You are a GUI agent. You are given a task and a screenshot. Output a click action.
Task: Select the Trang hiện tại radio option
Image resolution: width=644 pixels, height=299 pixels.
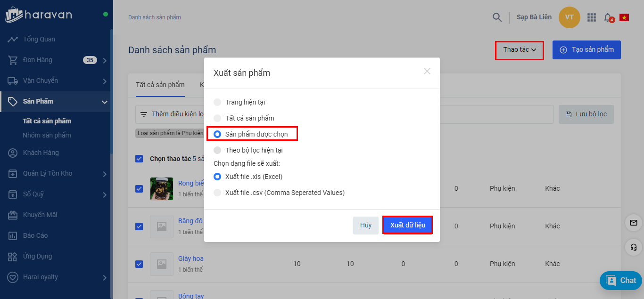pos(217,102)
